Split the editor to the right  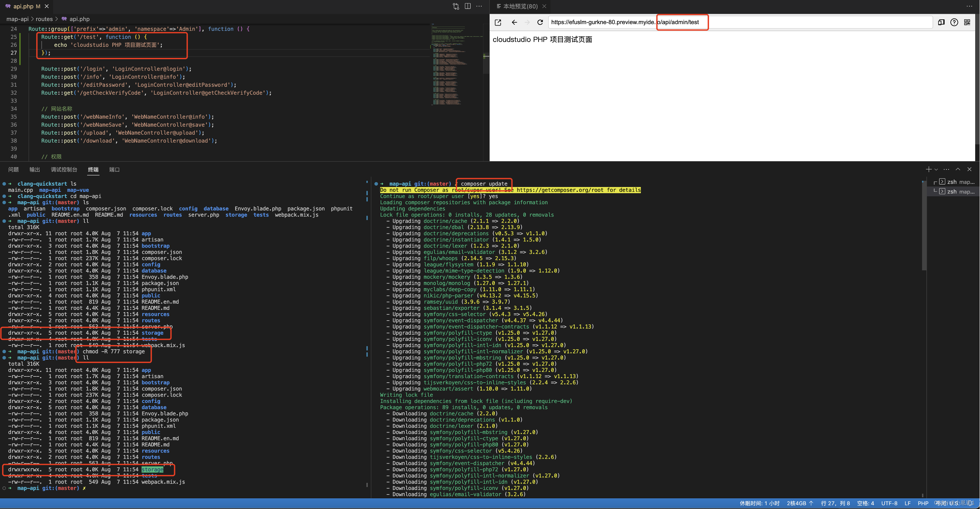click(x=468, y=6)
